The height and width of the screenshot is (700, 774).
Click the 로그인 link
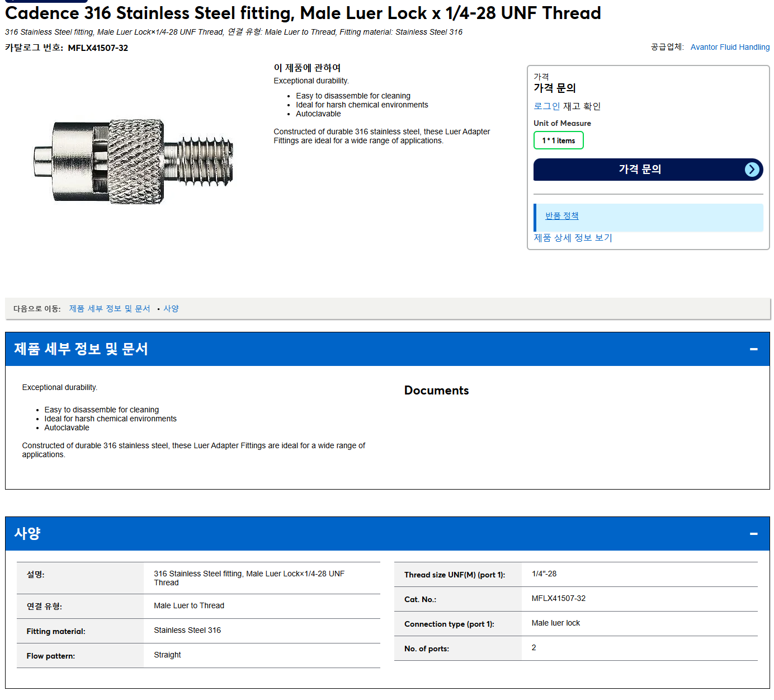pyautogui.click(x=546, y=106)
